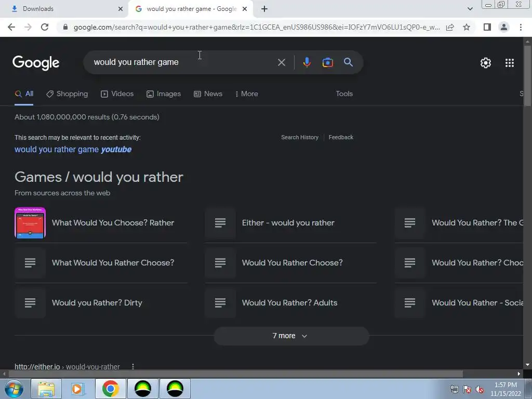Submit search with the magnifier icon
The image size is (532, 399).
[x=348, y=62]
